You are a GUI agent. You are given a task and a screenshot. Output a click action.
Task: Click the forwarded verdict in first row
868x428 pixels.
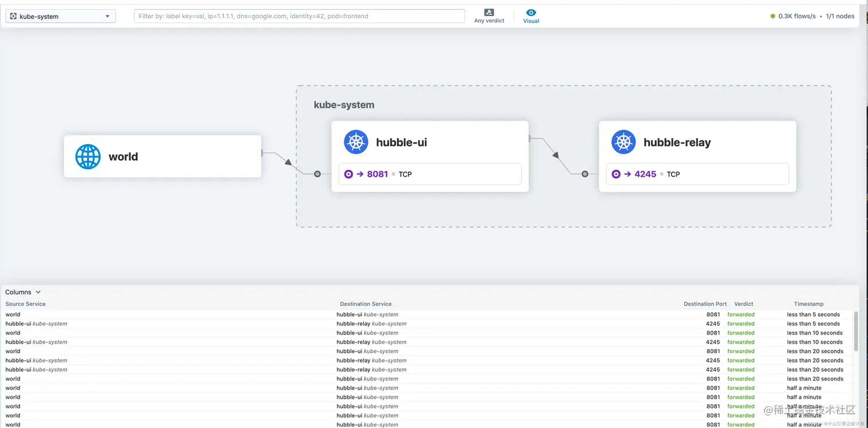(x=741, y=314)
